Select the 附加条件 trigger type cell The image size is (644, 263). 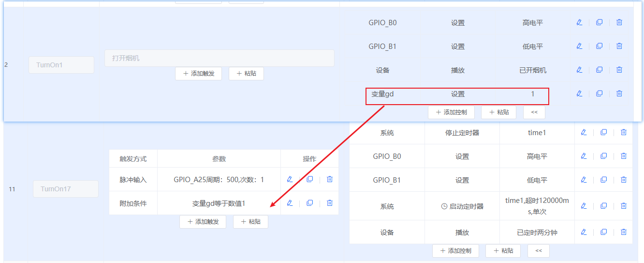coord(133,203)
